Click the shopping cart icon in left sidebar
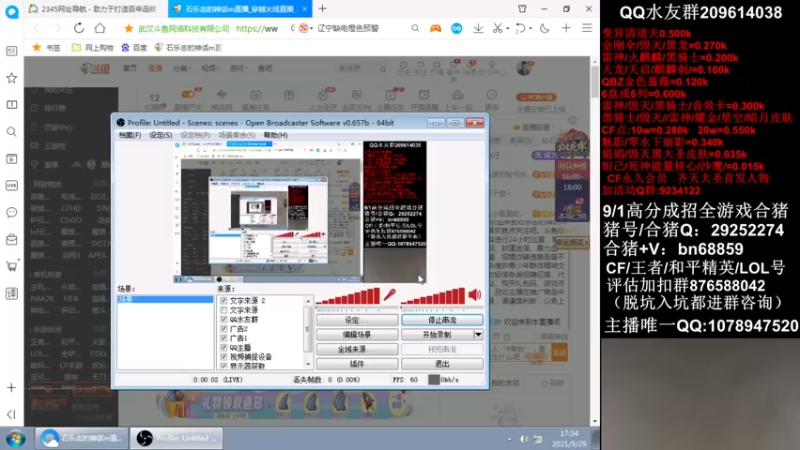The height and width of the screenshot is (450, 800). [x=11, y=266]
